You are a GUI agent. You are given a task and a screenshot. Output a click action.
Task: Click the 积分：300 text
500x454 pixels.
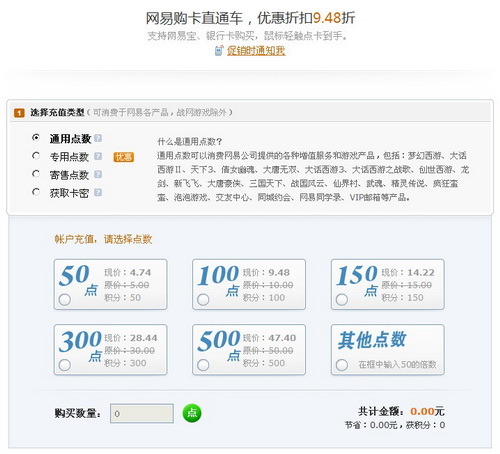(x=125, y=363)
